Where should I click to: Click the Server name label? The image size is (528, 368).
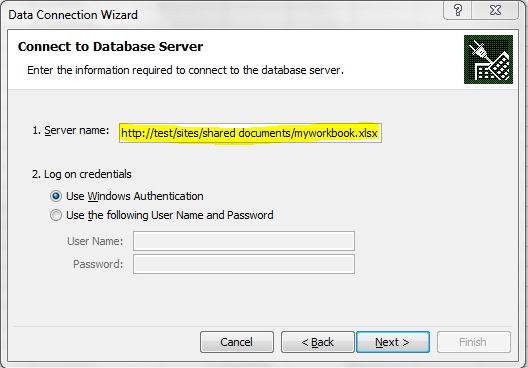pos(71,130)
